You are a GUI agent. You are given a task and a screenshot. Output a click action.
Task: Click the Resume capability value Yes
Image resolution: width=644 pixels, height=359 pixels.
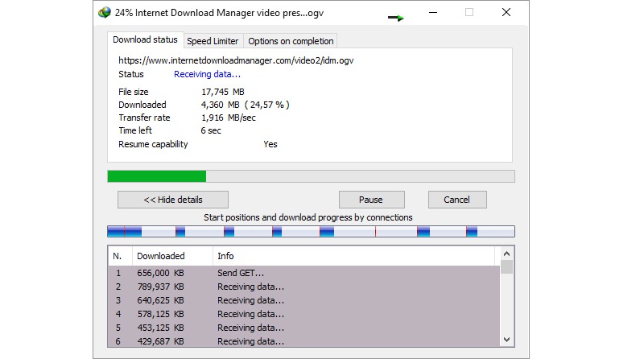click(270, 144)
